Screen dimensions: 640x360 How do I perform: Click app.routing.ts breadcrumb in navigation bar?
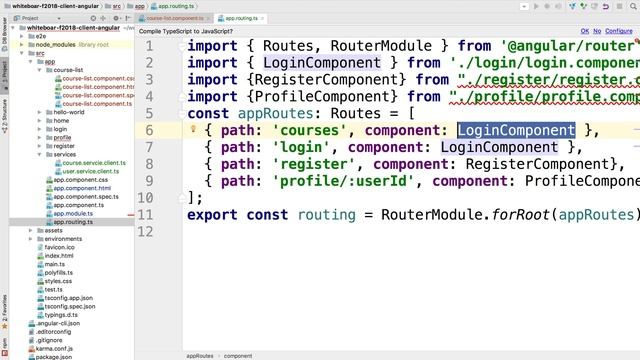coord(173,6)
